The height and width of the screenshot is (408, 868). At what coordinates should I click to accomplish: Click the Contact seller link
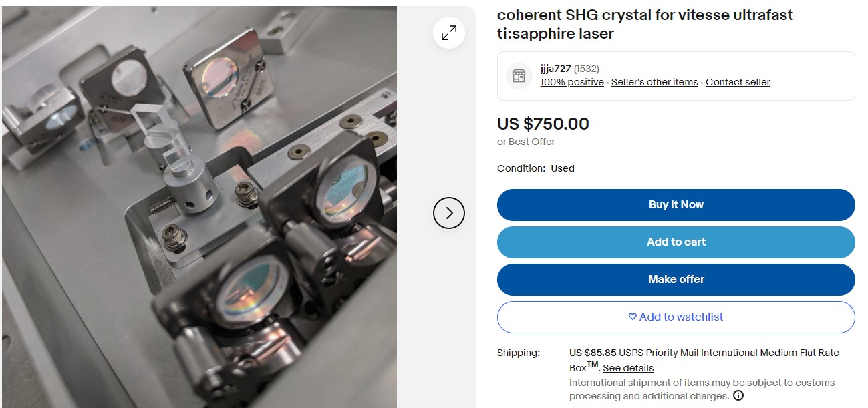coord(738,82)
